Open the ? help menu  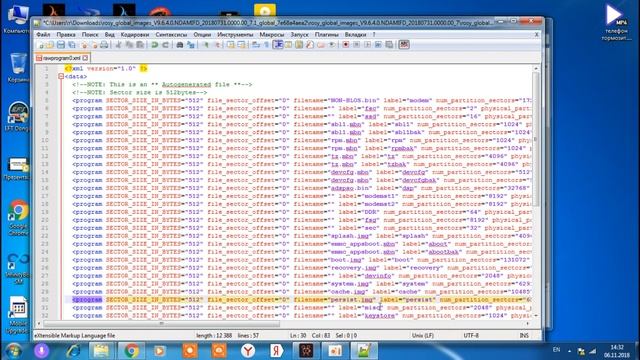[x=373, y=35]
